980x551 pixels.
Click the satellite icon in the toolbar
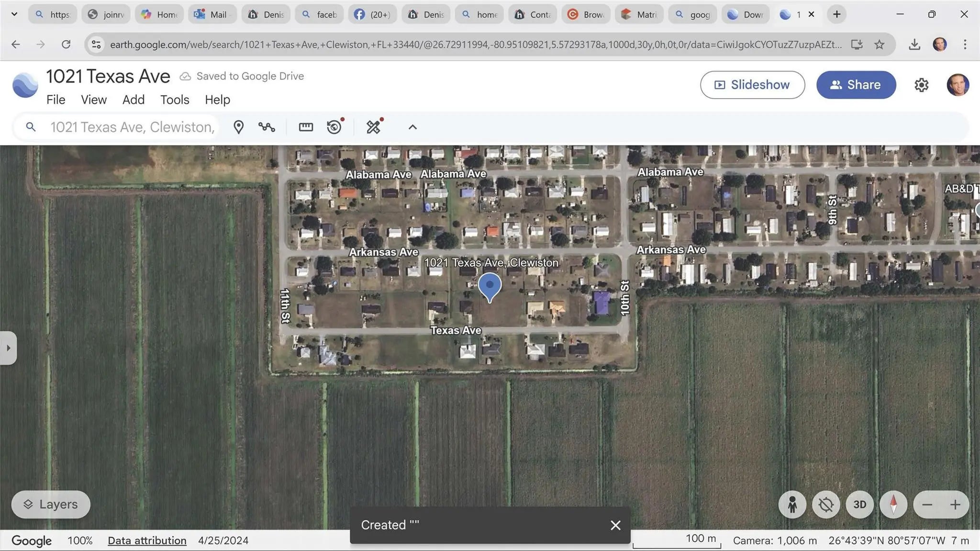[x=373, y=127]
